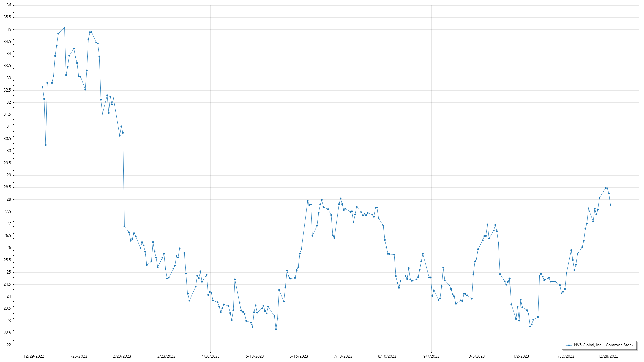Viewport: 644px width, 362px height.
Task: Select the 2/23/2023 date label
Action: click(122, 356)
